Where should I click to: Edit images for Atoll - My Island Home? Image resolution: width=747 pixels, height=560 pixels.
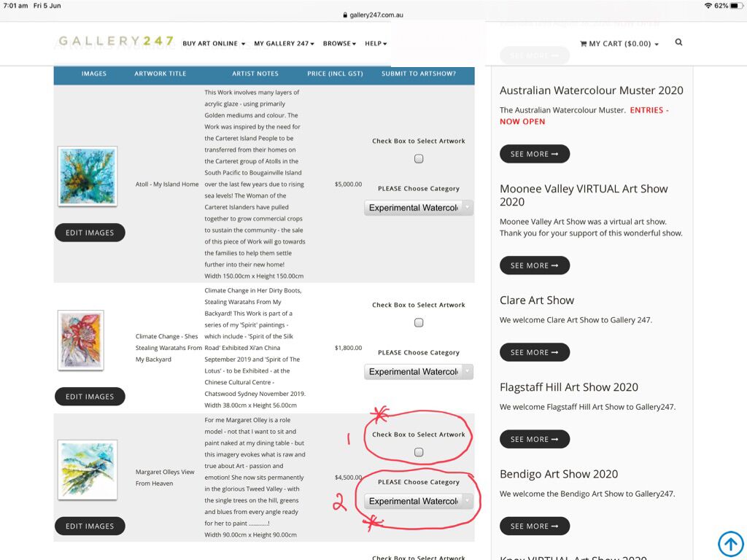[90, 233]
